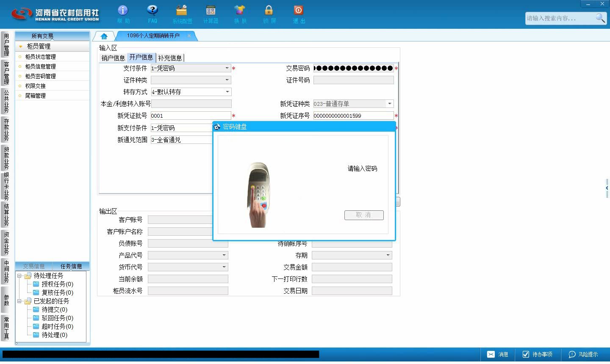Open 银行卡业务 vertical side tab

[x=6, y=186]
